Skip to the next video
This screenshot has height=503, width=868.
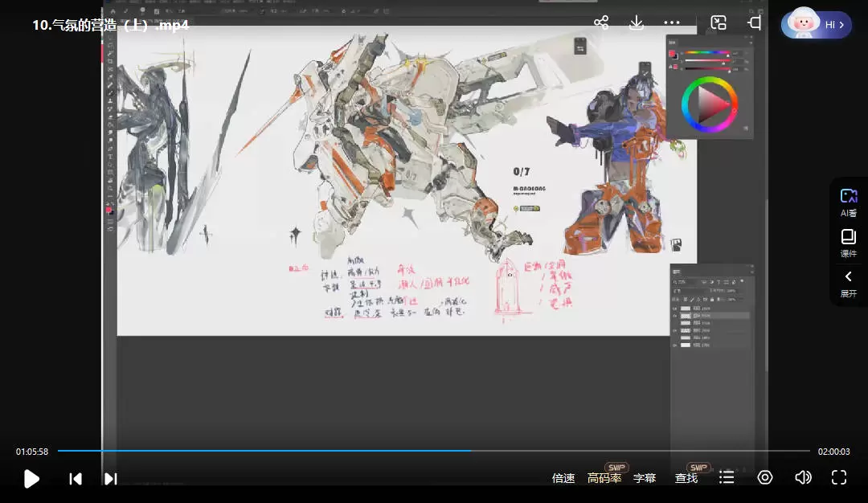coord(110,479)
